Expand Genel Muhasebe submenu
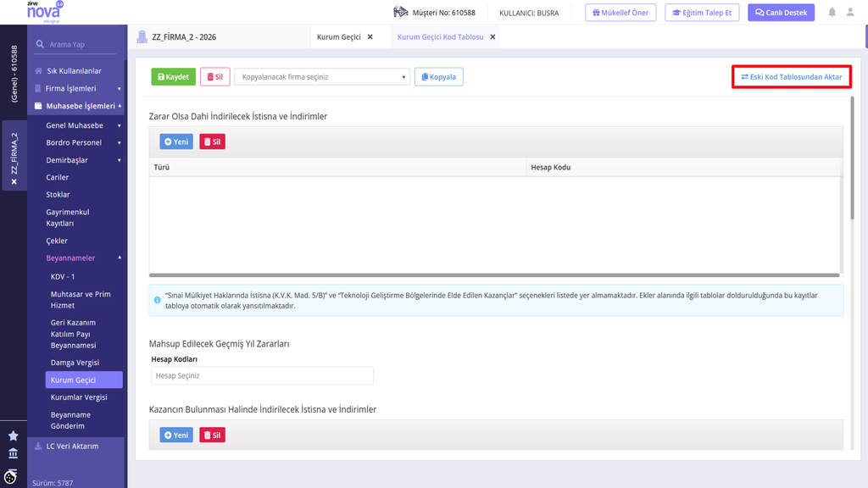This screenshot has width=868, height=488. click(119, 125)
